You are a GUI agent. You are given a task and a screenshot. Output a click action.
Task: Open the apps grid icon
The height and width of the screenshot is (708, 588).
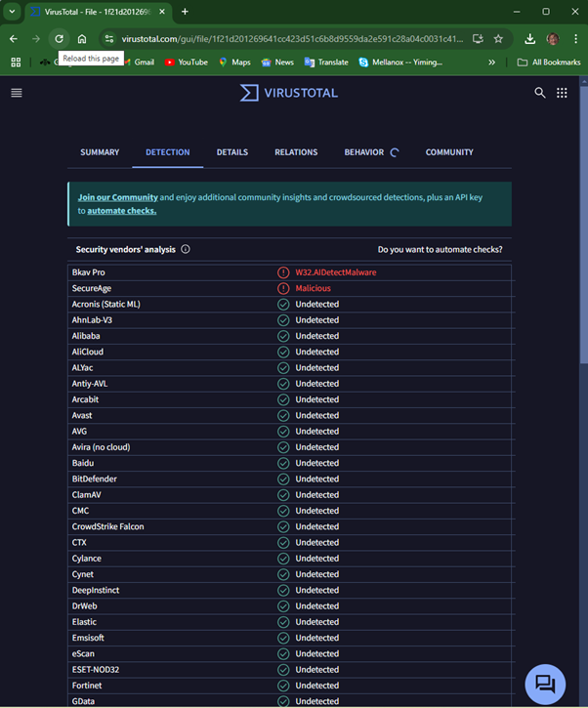point(563,93)
